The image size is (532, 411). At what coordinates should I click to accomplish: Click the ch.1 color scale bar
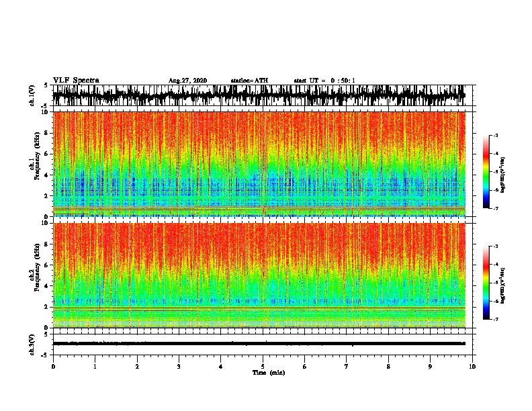[x=486, y=172]
